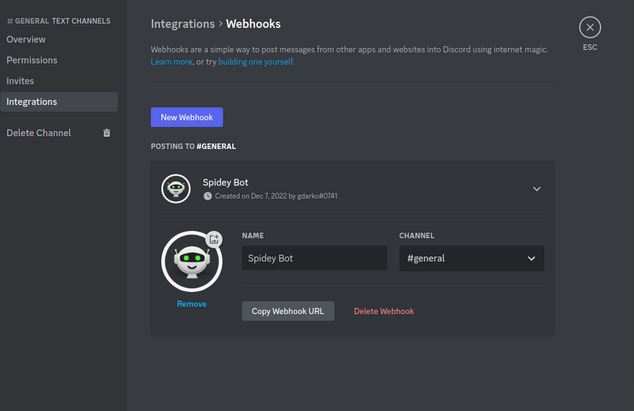Click the large Spidey Bot avatar image

tap(192, 262)
